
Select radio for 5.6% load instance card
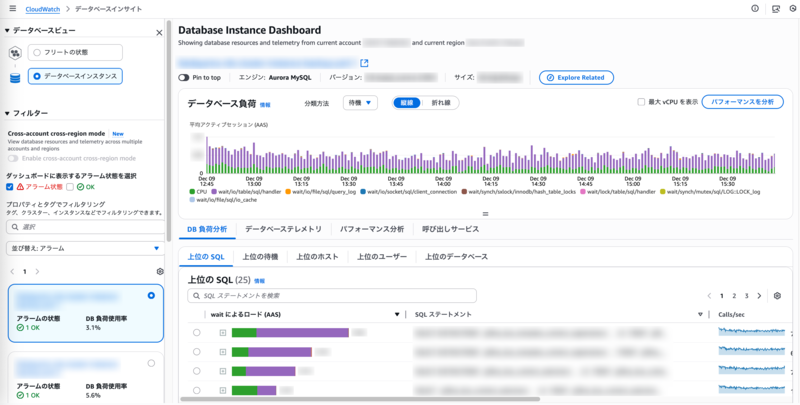[151, 363]
